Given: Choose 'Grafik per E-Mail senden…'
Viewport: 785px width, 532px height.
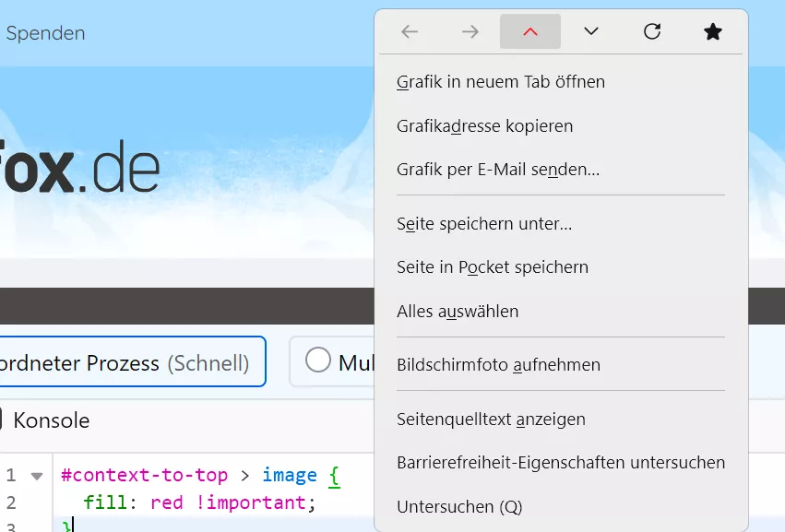Looking at the screenshot, I should tap(561, 170).
